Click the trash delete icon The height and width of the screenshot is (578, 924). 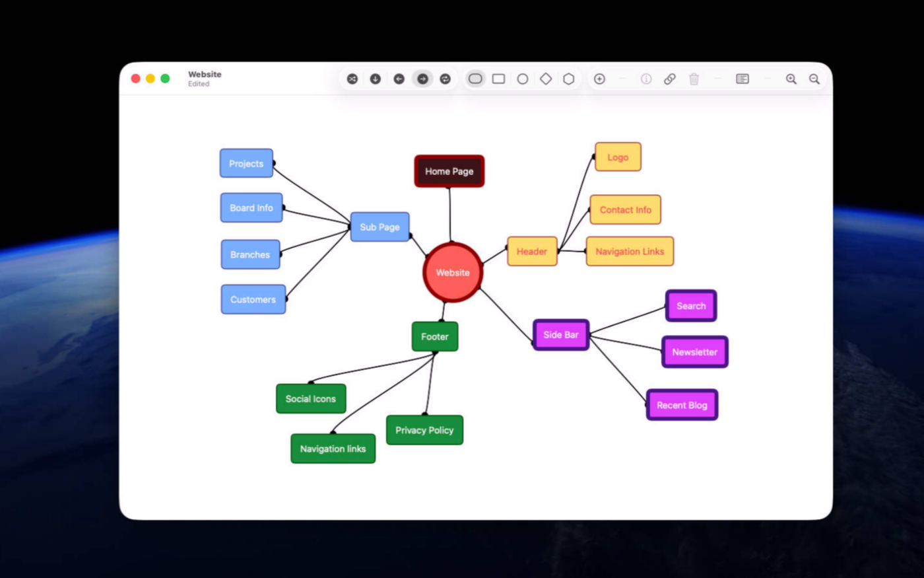pyautogui.click(x=694, y=79)
